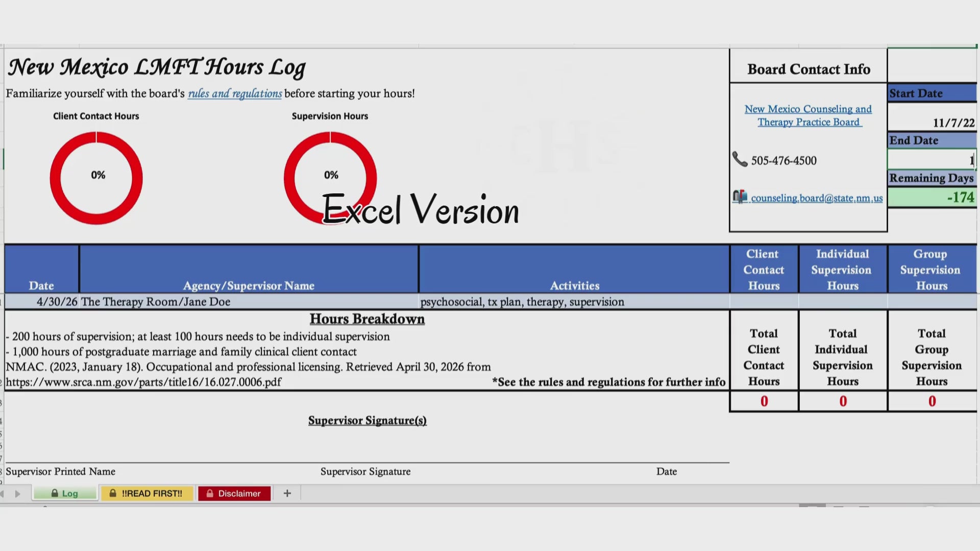Switch to the Disclaimer sheet tab
Viewport: 980px width, 551px height.
234,493
